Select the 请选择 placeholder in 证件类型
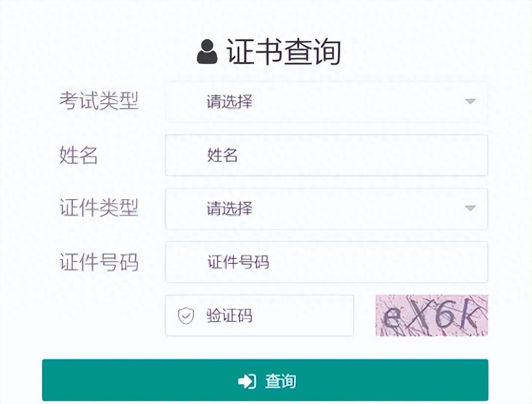Screen dimensions: 532x404 tap(230, 209)
